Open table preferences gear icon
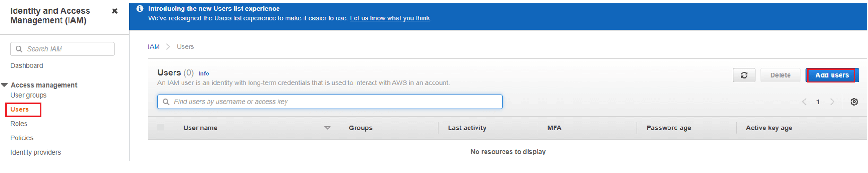The width and height of the screenshot is (868, 173). (854, 102)
